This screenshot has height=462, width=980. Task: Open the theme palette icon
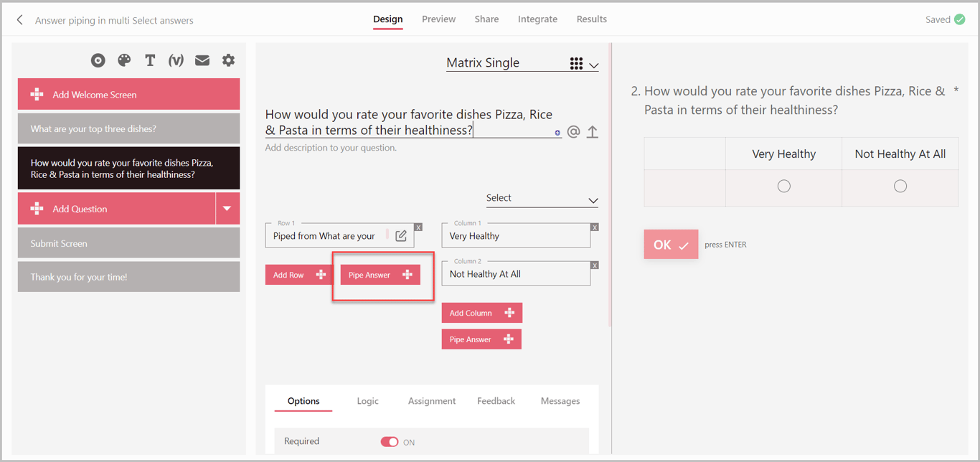tap(124, 60)
